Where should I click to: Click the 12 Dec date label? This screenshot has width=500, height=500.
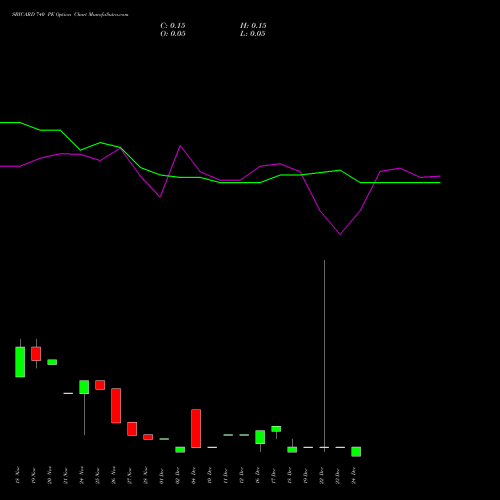(242, 475)
